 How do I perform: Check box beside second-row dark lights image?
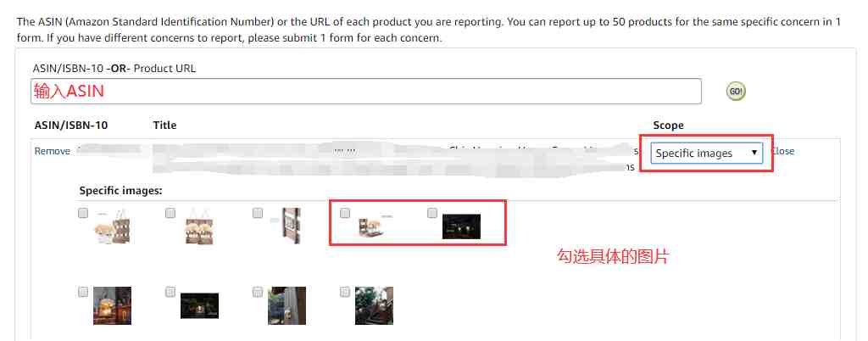170,292
